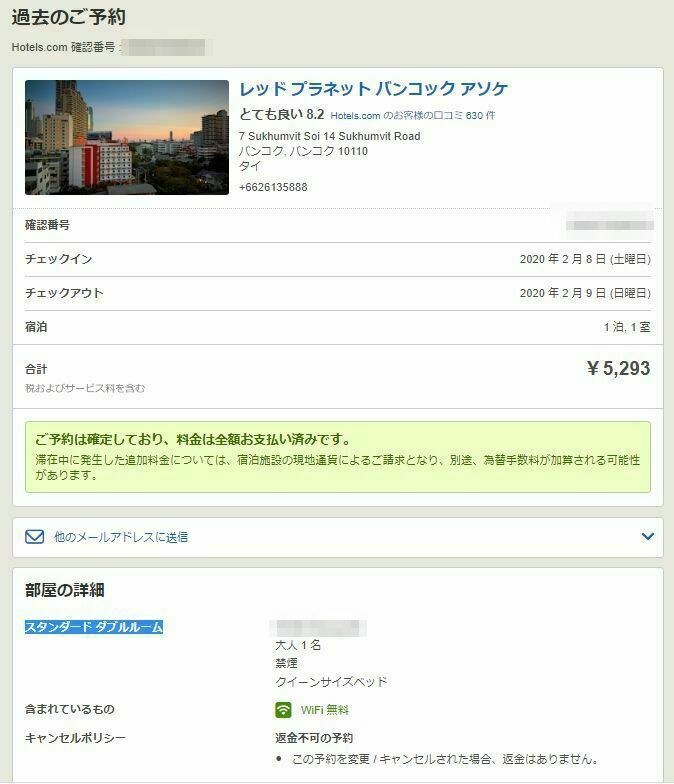Click the 部屋の詳細 section heading

click(64, 590)
